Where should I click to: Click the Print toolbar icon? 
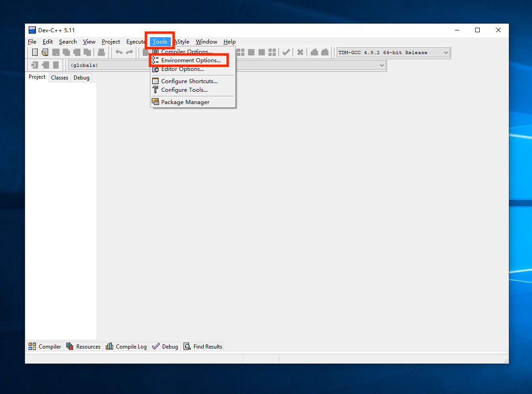(101, 52)
